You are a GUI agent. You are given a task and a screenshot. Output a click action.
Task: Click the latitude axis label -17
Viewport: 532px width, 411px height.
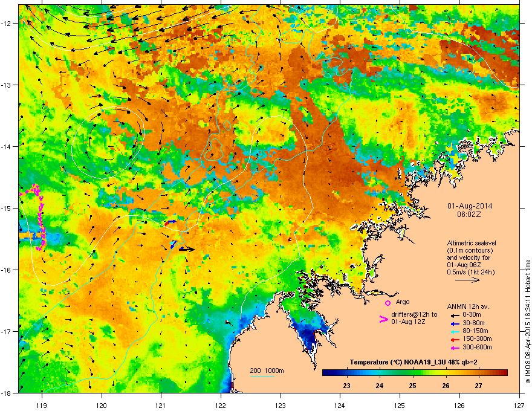[7, 331]
